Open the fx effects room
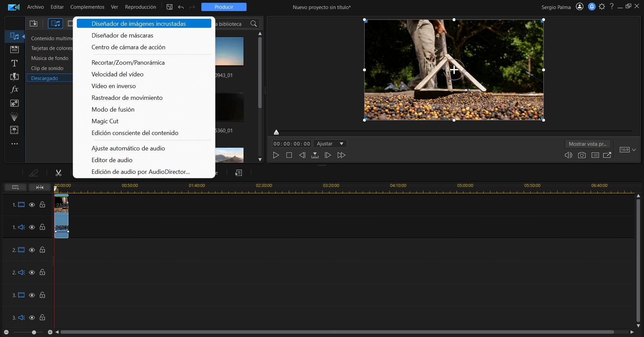 click(x=14, y=89)
